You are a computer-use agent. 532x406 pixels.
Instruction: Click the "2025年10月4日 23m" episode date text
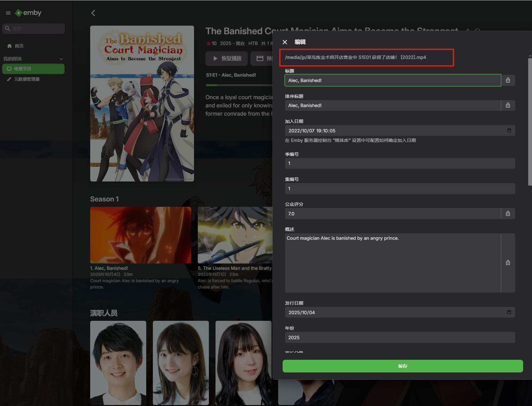point(111,274)
